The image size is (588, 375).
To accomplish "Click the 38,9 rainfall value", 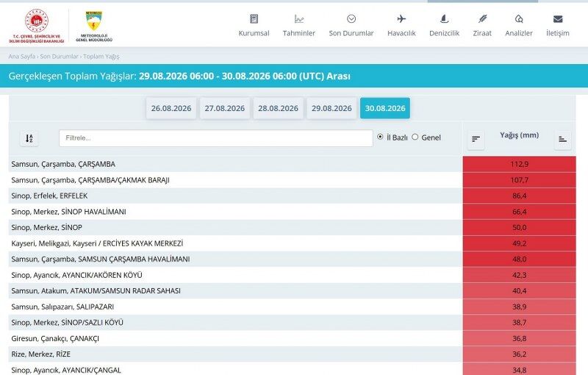I will point(520,307).
